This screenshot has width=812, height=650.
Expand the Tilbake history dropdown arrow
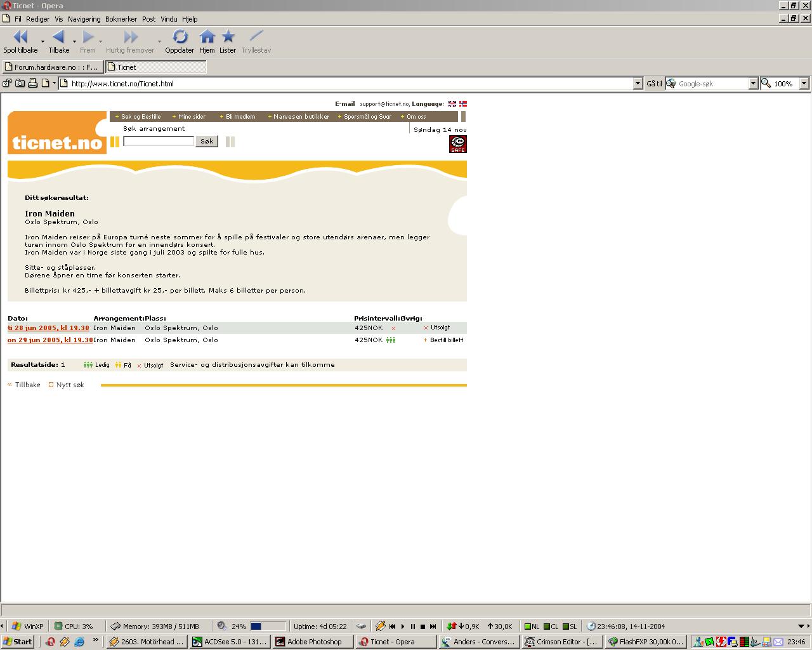[74, 41]
